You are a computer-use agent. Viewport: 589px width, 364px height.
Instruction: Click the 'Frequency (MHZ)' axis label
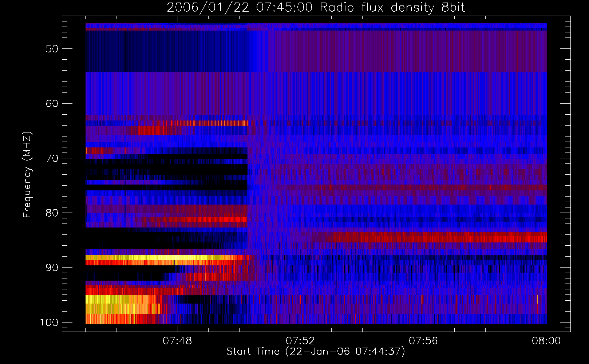27,175
